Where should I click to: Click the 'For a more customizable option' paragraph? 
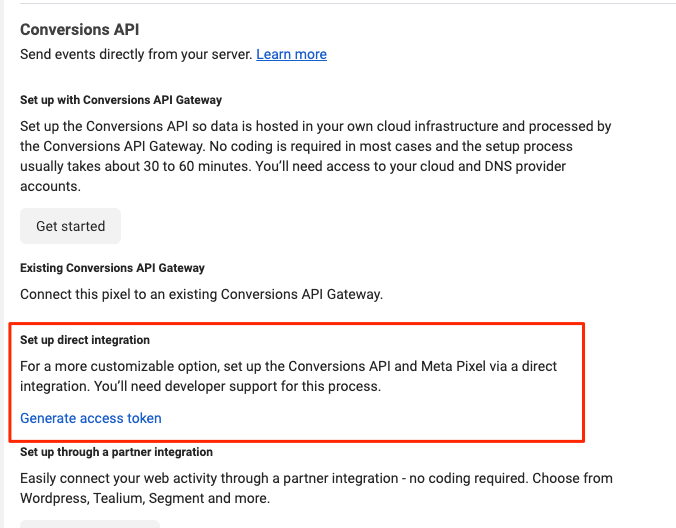tap(288, 376)
